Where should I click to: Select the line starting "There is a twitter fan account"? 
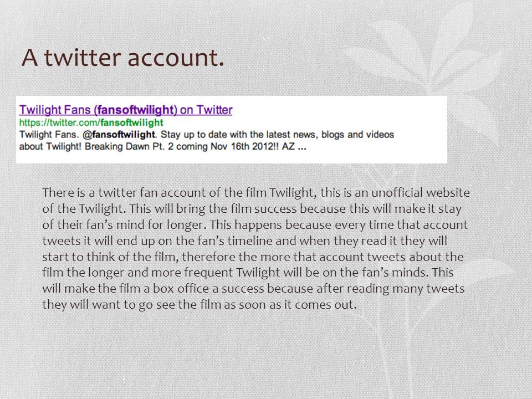(256, 193)
